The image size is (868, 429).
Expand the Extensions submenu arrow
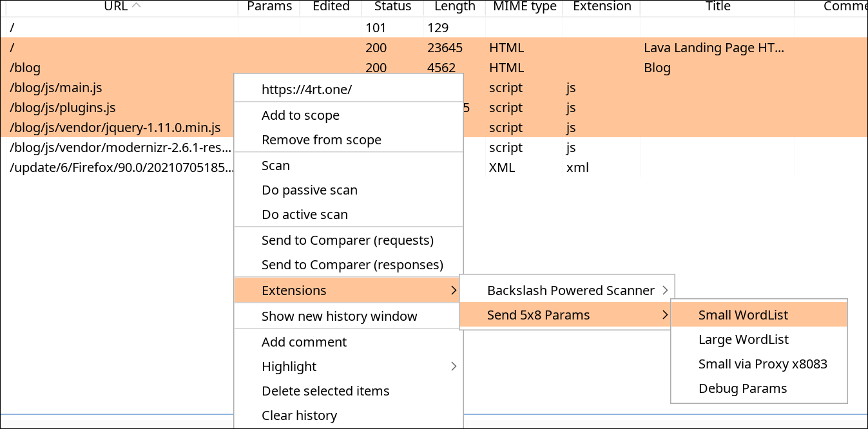[x=454, y=291]
